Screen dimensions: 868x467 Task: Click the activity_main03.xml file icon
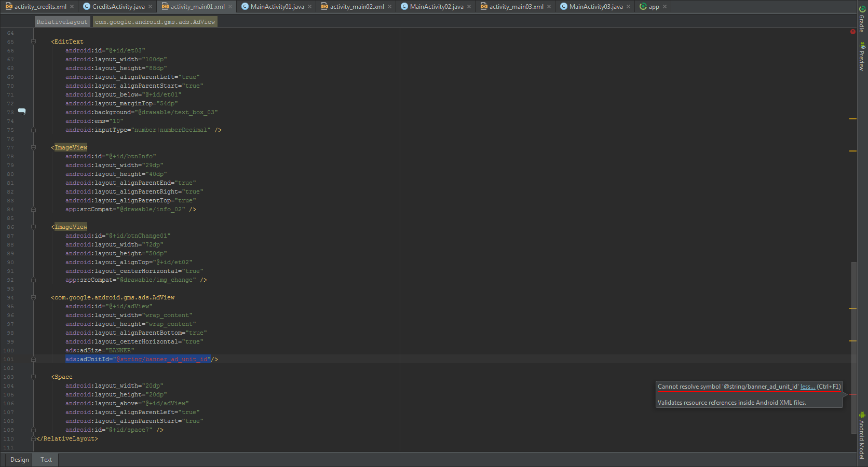tap(484, 7)
